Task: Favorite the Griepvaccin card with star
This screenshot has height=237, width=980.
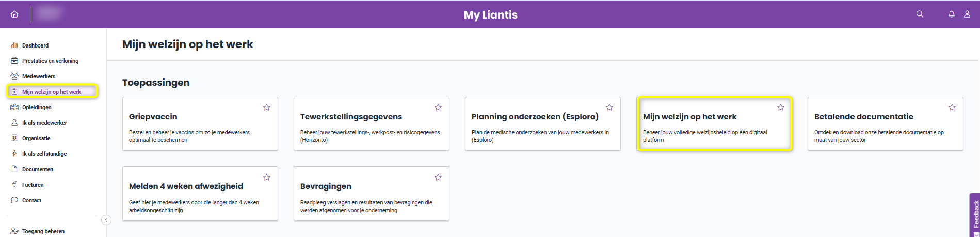Action: [267, 107]
